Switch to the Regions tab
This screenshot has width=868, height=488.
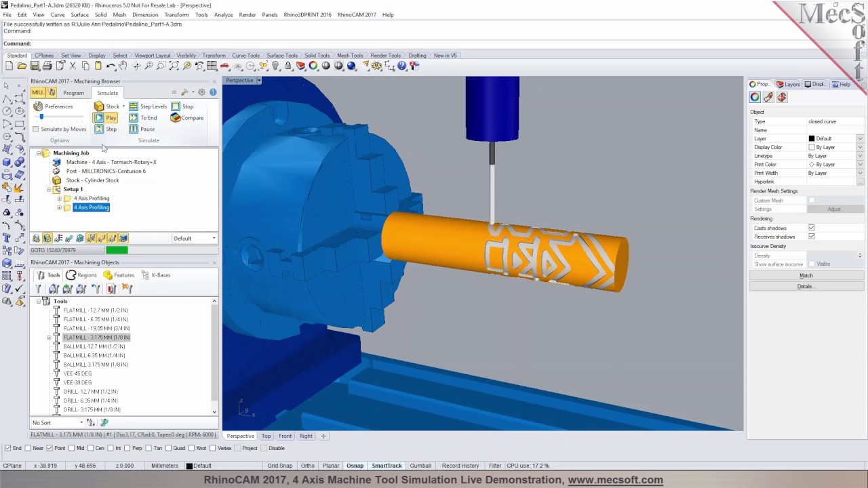point(81,275)
